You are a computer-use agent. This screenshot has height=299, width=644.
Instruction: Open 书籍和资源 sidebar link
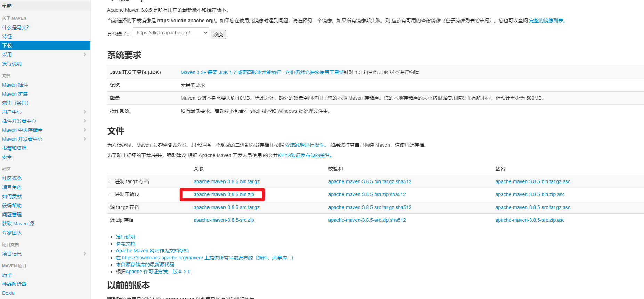[x=14, y=148]
